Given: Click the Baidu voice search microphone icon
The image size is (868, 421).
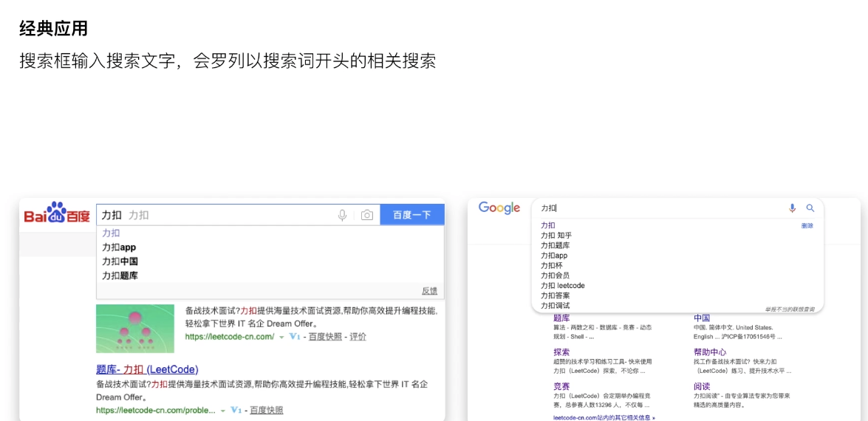Looking at the screenshot, I should (343, 215).
